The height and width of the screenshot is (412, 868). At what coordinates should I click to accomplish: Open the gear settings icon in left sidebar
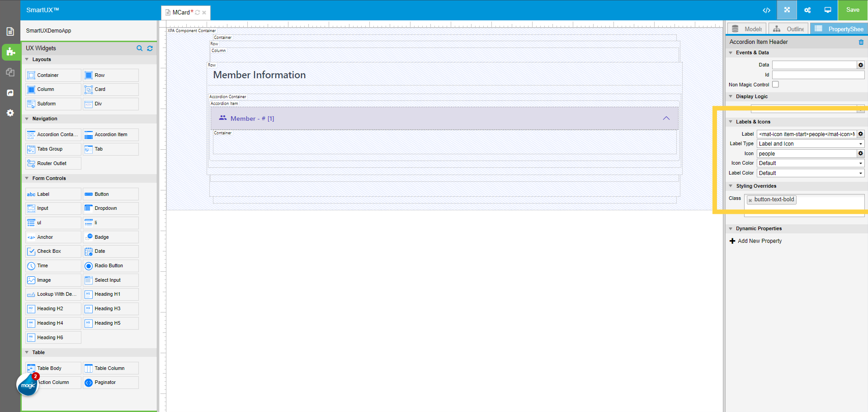click(10, 113)
